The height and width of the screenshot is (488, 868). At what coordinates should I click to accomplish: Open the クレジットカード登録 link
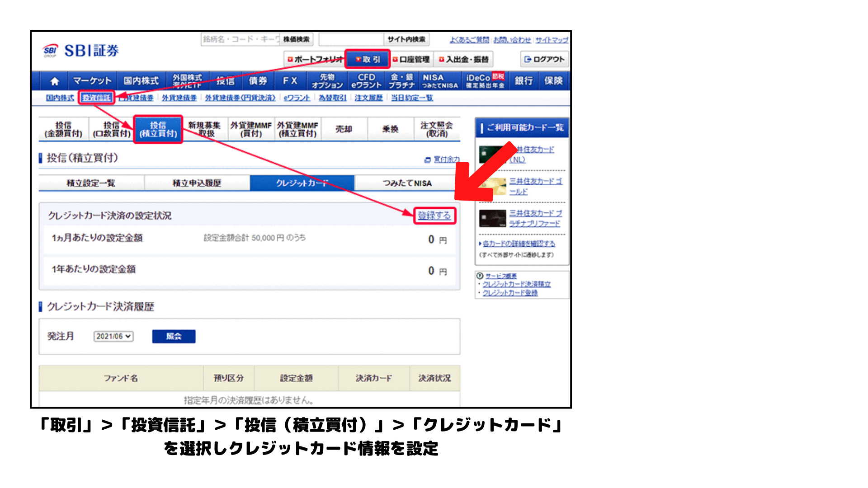coord(510,293)
